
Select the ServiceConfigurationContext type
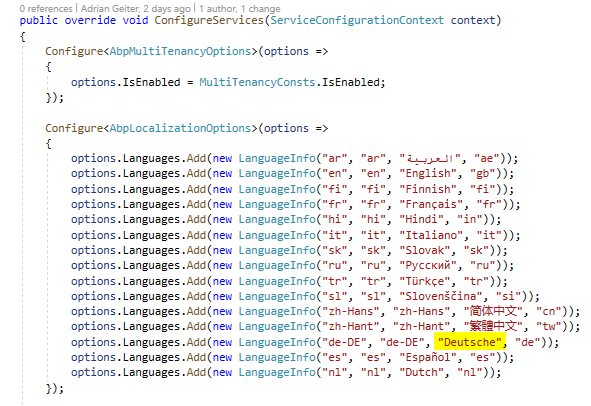click(357, 20)
